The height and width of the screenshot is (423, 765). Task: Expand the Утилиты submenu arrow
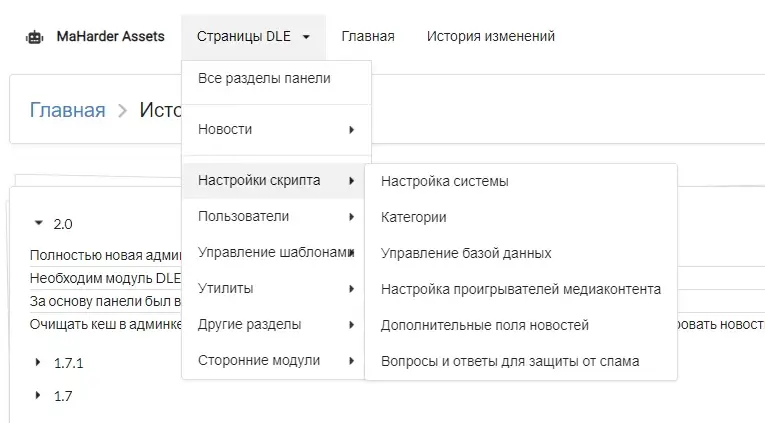pyautogui.click(x=351, y=288)
